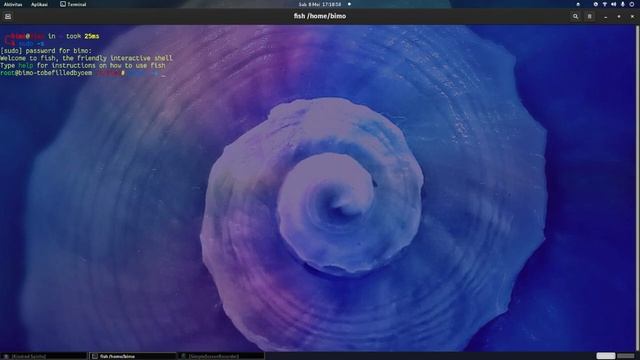640x360 pixels.
Task: Click the '25ms' duration text
Action: click(92, 36)
